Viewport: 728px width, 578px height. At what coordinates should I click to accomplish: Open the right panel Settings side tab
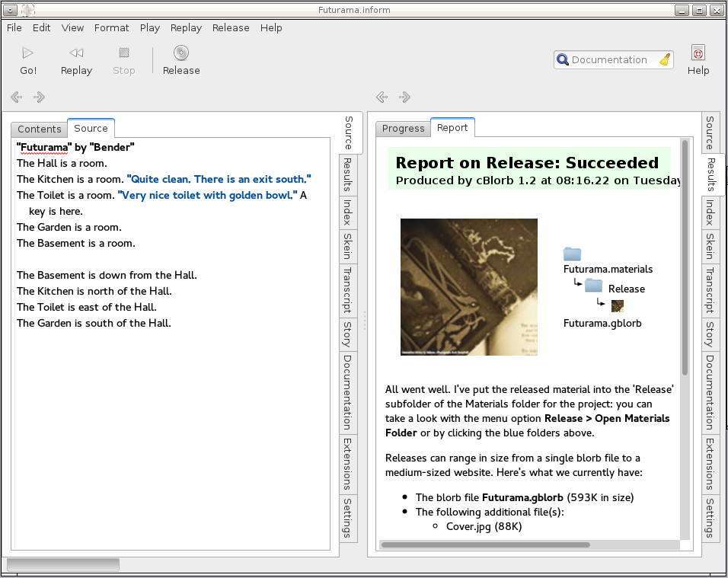click(710, 518)
